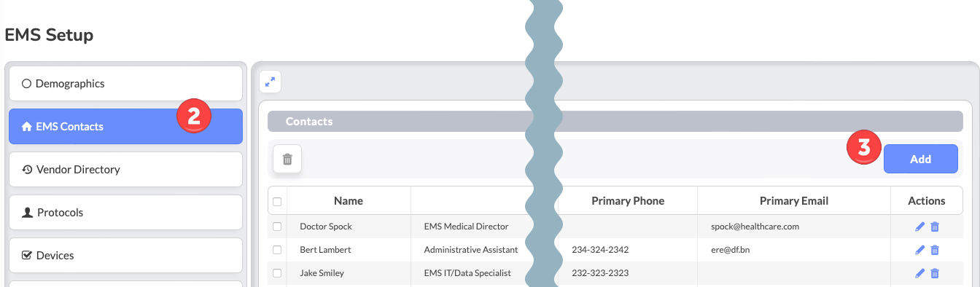Viewport: 980px width, 287px height.
Task: Open the Devices sidebar section
Action: pos(125,256)
